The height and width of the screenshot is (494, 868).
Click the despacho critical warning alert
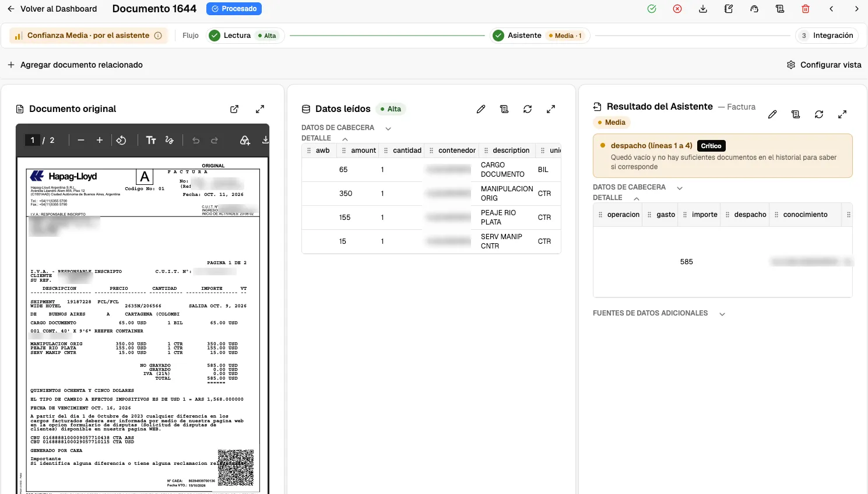(723, 156)
